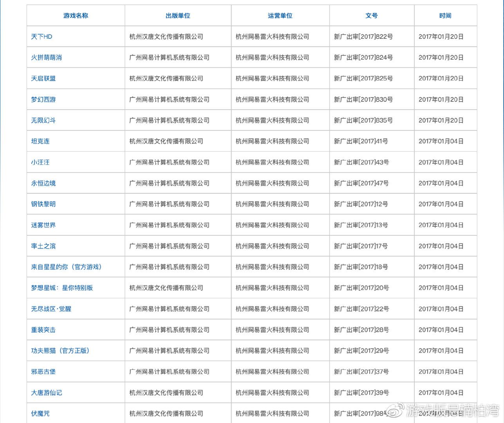Open 功夫熊猫（官方正版） link
This screenshot has width=504, height=423.
pyautogui.click(x=61, y=351)
